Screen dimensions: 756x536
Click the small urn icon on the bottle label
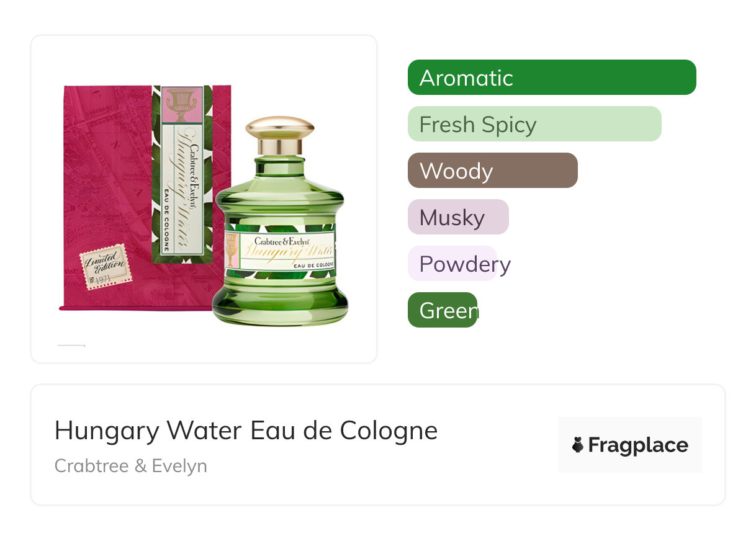(x=232, y=250)
